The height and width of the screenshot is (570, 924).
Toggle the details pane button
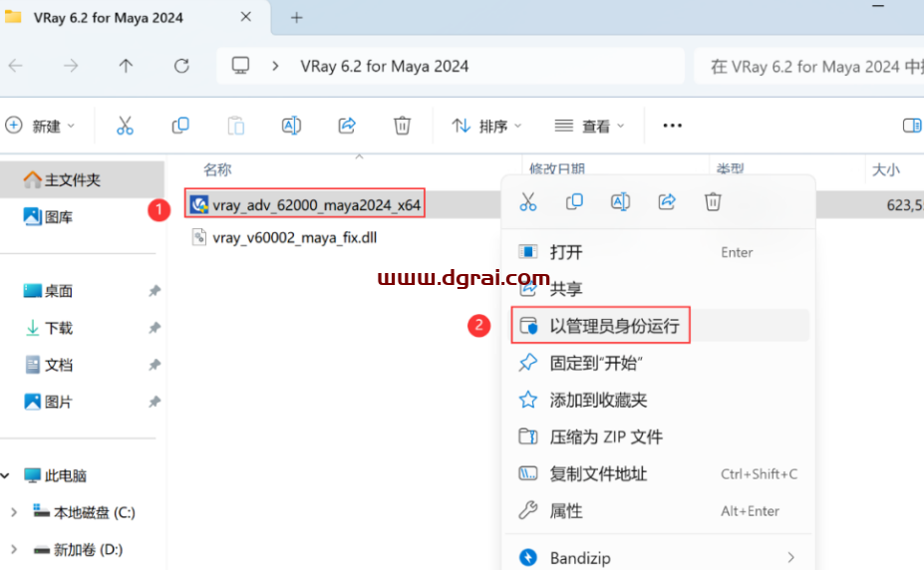click(912, 126)
